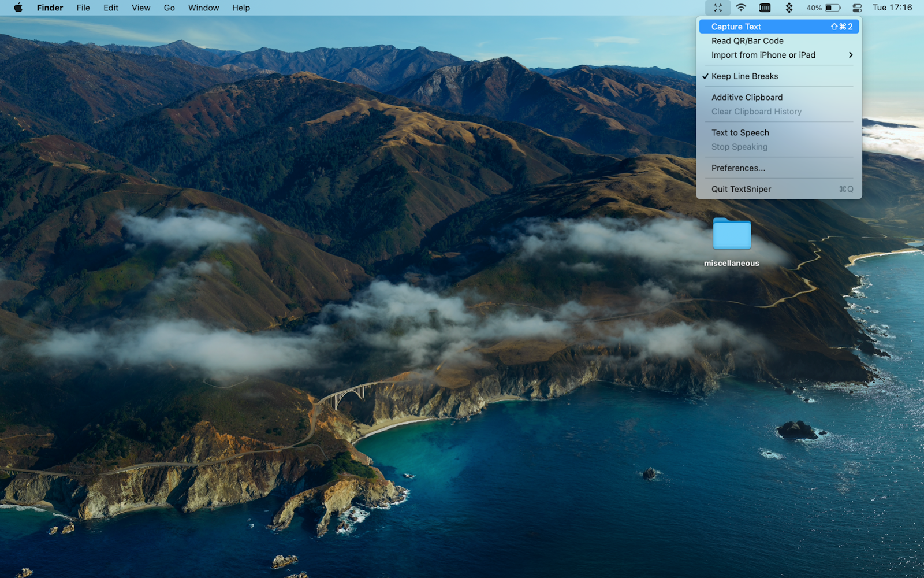Open the Finder menu
This screenshot has height=578, width=924.
coord(50,8)
